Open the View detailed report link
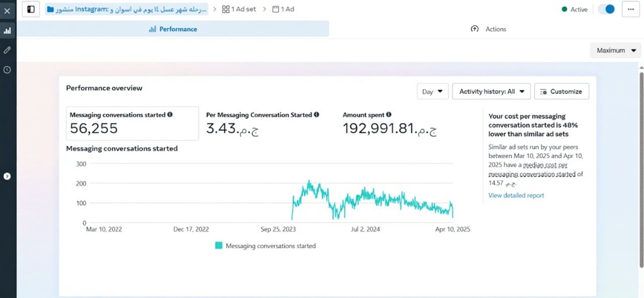The image size is (644, 298). pos(516,195)
